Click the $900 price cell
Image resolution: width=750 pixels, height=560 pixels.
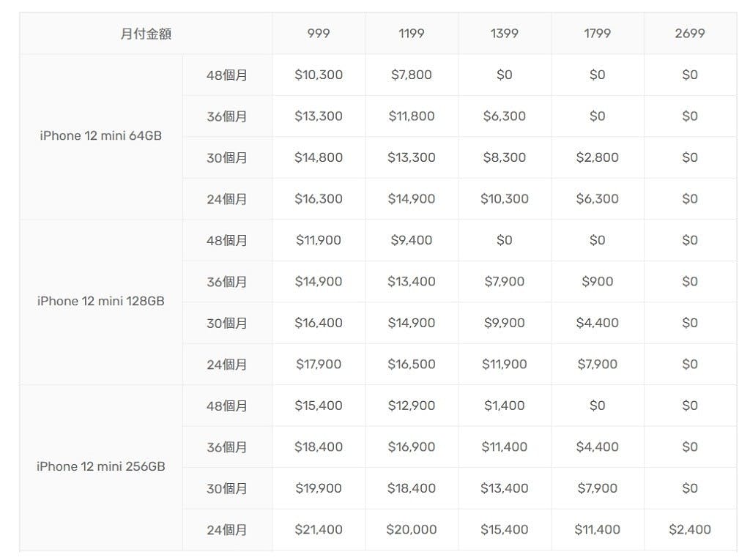[597, 282]
